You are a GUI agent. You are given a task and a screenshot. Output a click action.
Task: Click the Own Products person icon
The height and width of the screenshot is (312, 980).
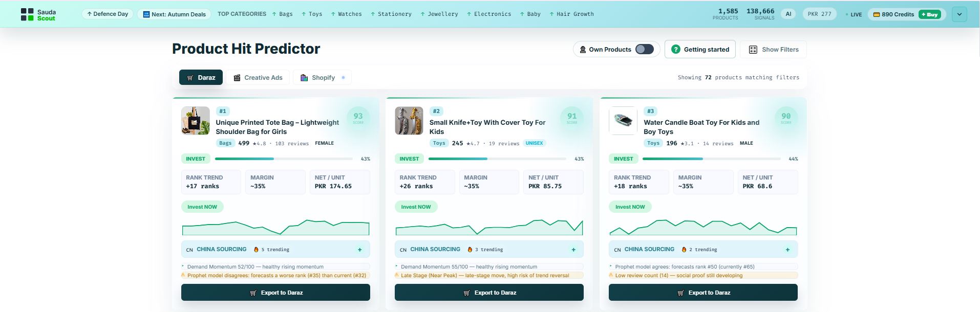coord(583,50)
